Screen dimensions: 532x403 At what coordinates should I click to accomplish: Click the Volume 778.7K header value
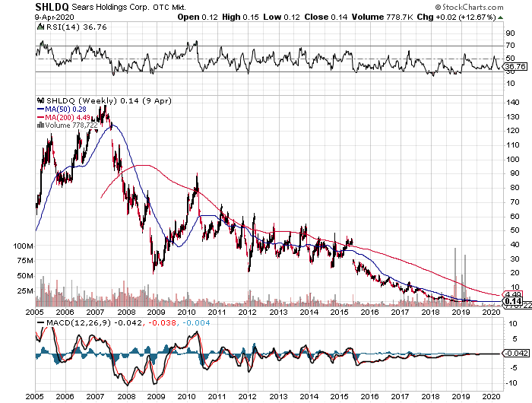point(382,17)
